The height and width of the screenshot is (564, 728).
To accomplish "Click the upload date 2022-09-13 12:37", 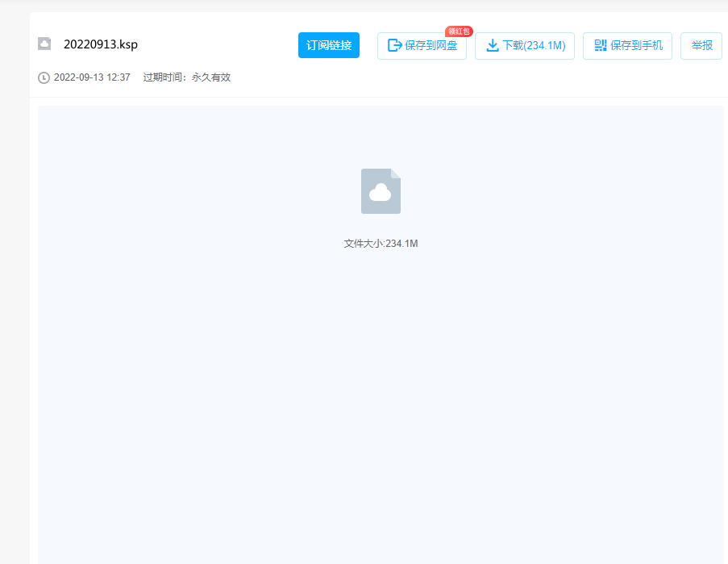I will 92,77.
